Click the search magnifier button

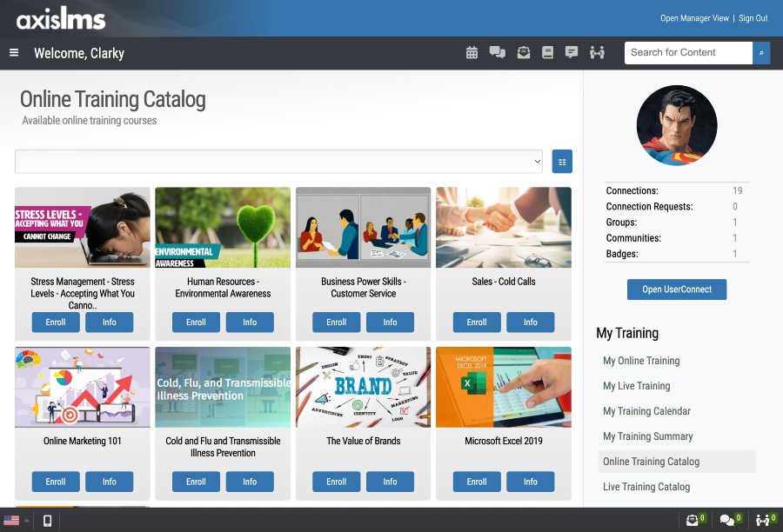761,53
